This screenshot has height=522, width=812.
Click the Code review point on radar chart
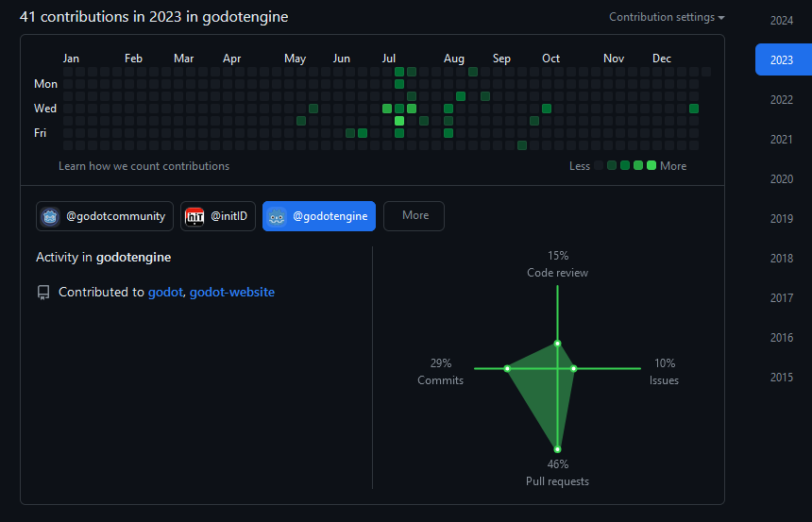(558, 344)
